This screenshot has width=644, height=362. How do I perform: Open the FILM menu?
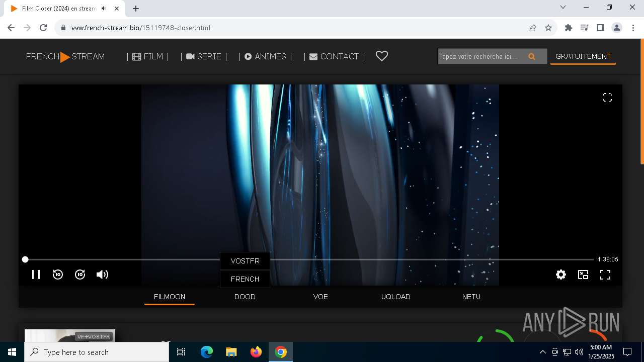(148, 56)
